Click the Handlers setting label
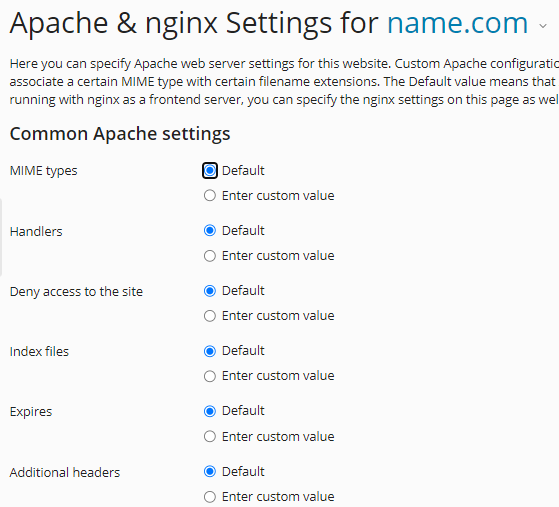 pyautogui.click(x=36, y=231)
